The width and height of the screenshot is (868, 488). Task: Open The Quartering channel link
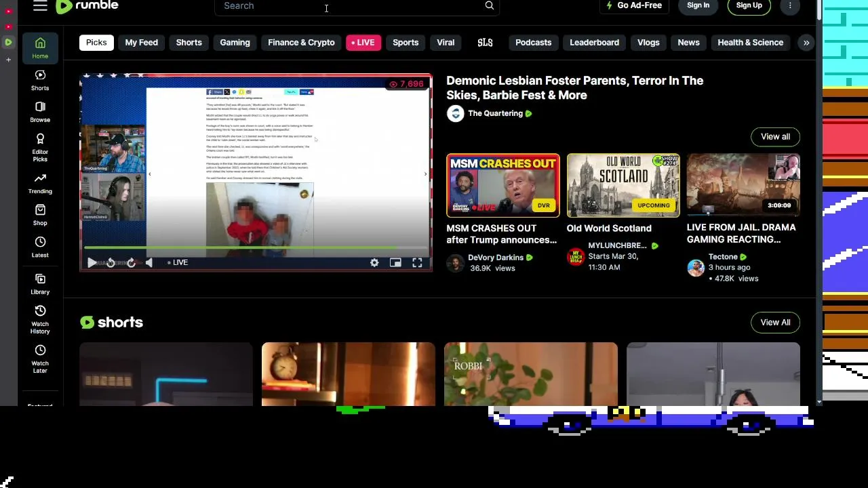[495, 114]
